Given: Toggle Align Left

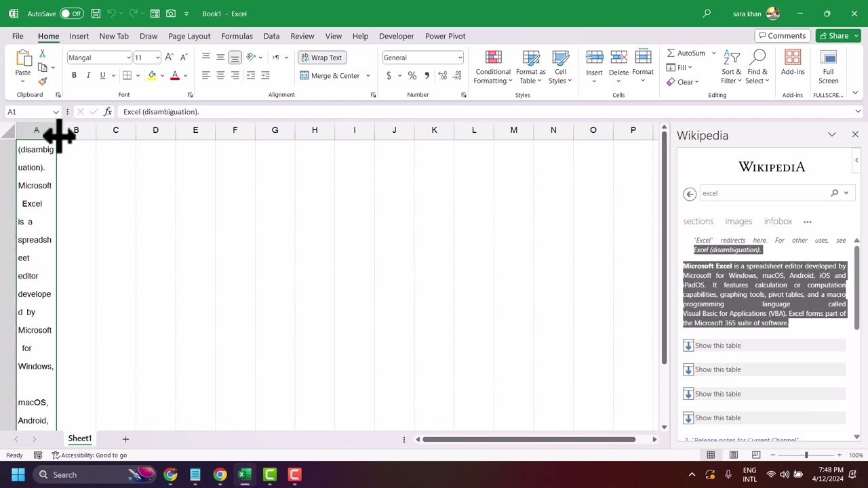Looking at the screenshot, I should pos(206,75).
